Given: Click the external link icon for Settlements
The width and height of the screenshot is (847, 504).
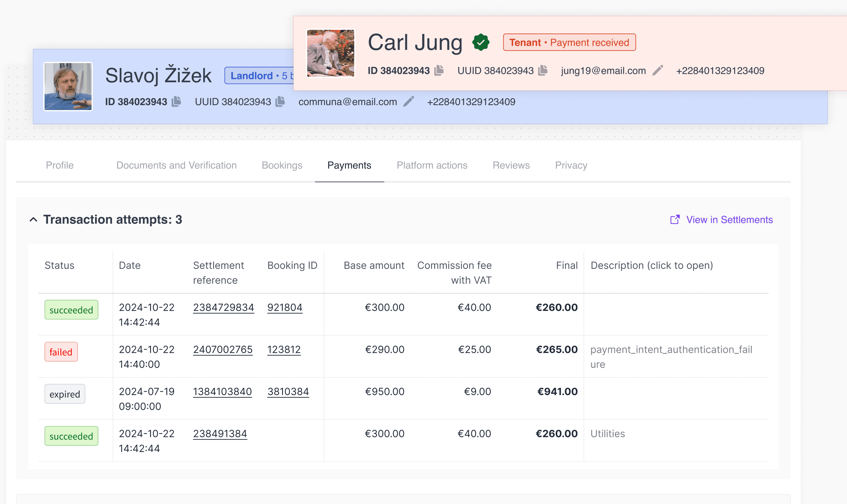Looking at the screenshot, I should coord(675,220).
